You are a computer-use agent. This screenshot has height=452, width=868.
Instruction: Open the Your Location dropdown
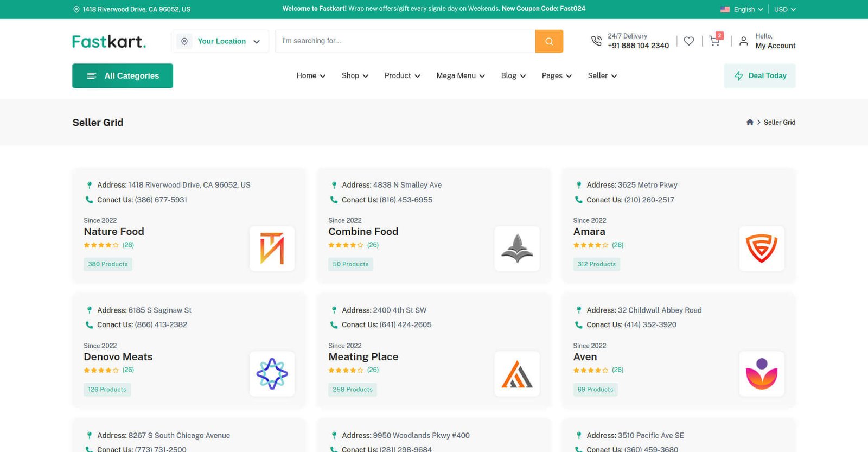(221, 41)
